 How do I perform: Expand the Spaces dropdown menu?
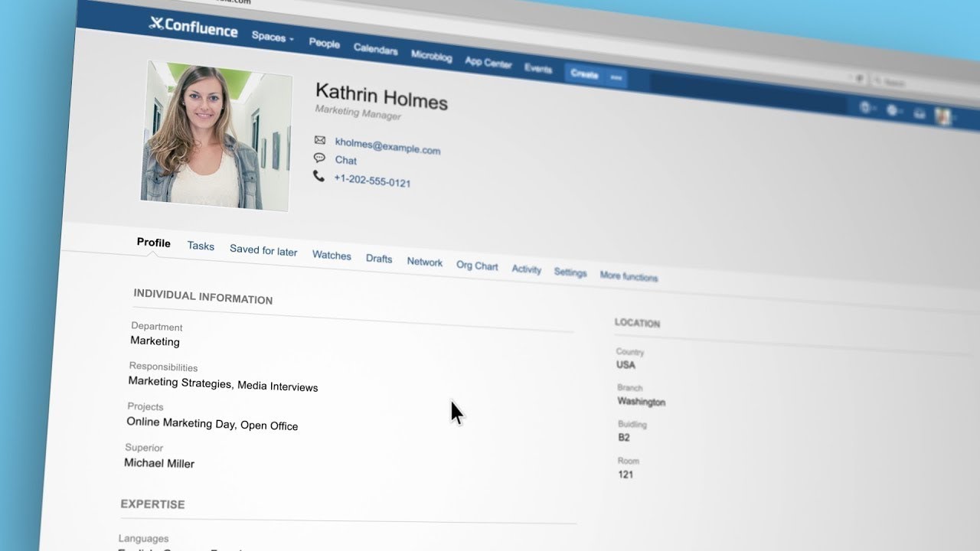tap(273, 37)
